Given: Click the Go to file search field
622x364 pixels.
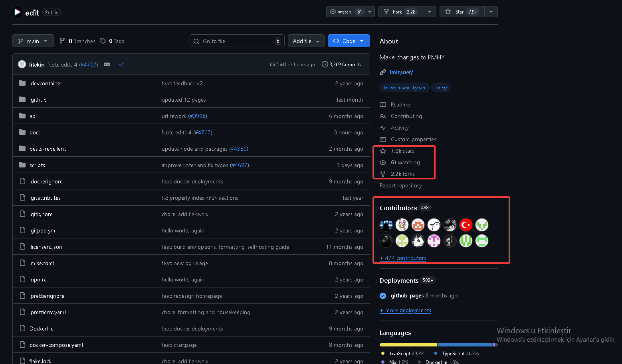Looking at the screenshot, I should tap(237, 41).
